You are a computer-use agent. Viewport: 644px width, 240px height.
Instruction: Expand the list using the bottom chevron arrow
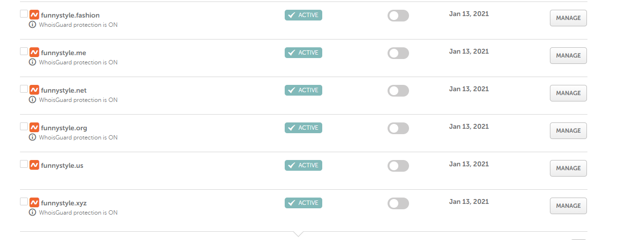click(298, 234)
